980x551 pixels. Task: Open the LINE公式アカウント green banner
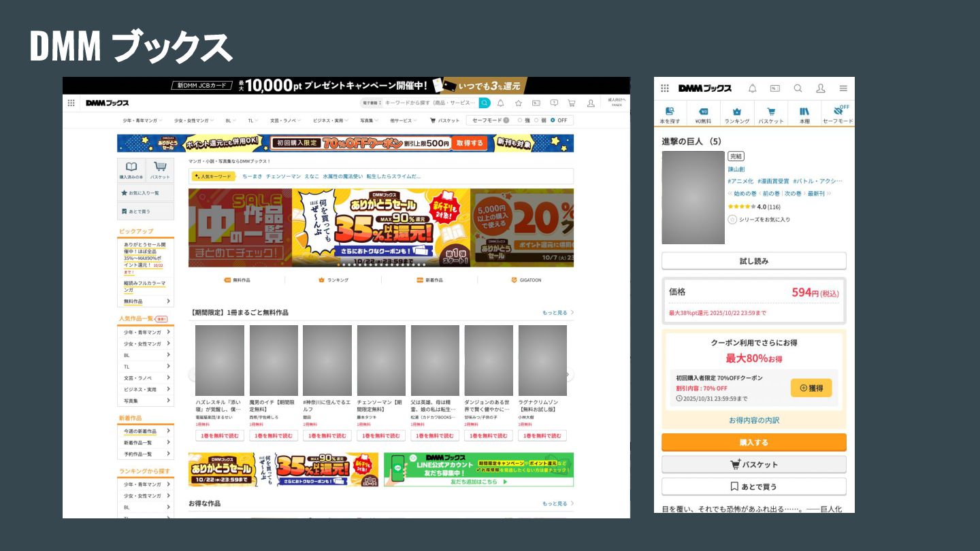478,469
